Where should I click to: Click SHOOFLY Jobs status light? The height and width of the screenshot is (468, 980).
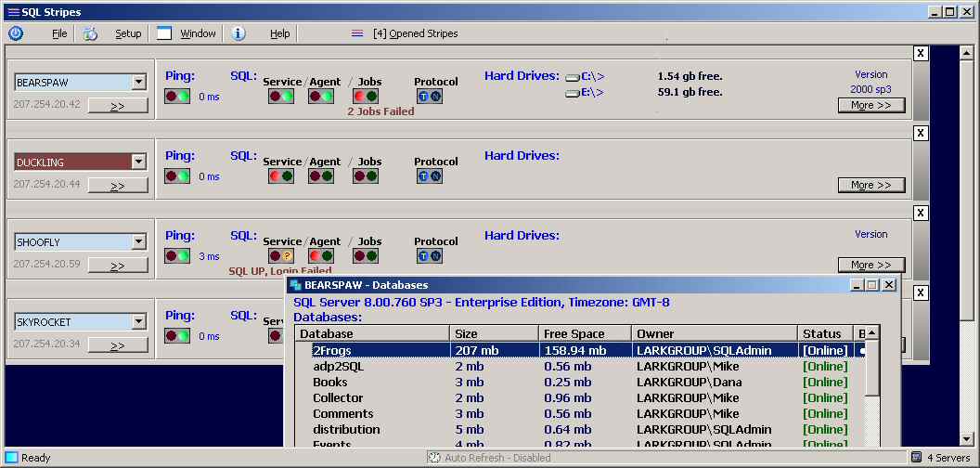(x=366, y=256)
